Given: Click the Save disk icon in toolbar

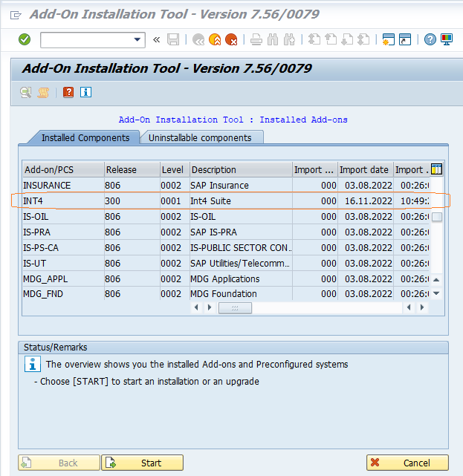Looking at the screenshot, I should coord(173,39).
